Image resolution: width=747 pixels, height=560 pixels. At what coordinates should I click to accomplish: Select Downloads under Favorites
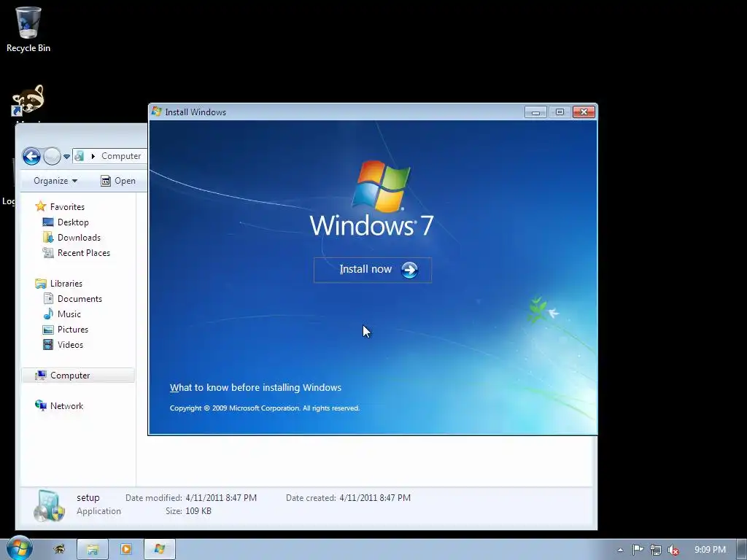[x=79, y=237]
